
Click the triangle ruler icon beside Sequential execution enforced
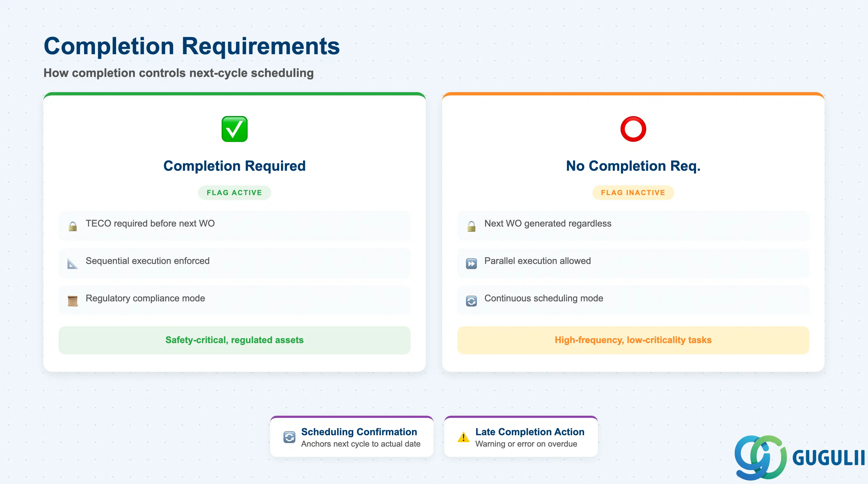[x=72, y=263]
